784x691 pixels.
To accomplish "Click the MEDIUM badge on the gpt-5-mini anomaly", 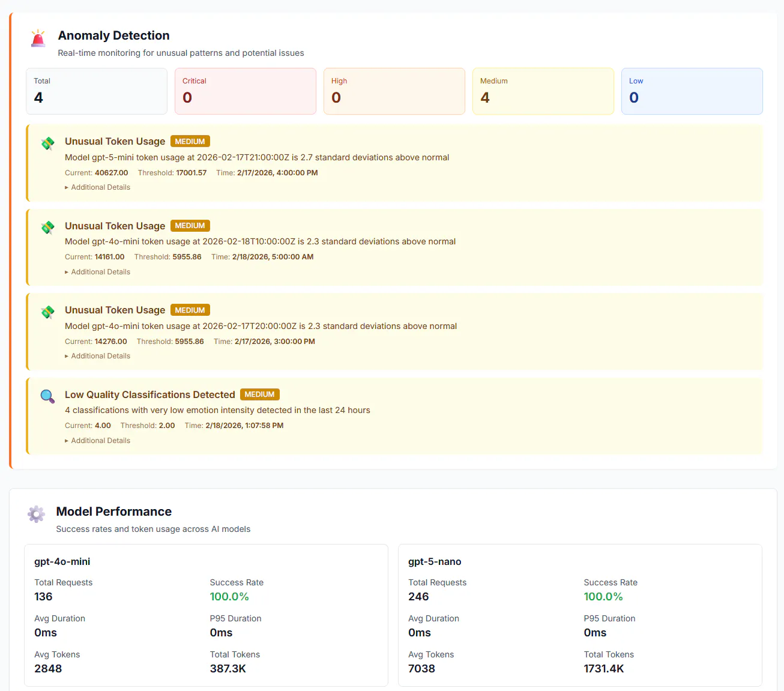I will coord(190,142).
